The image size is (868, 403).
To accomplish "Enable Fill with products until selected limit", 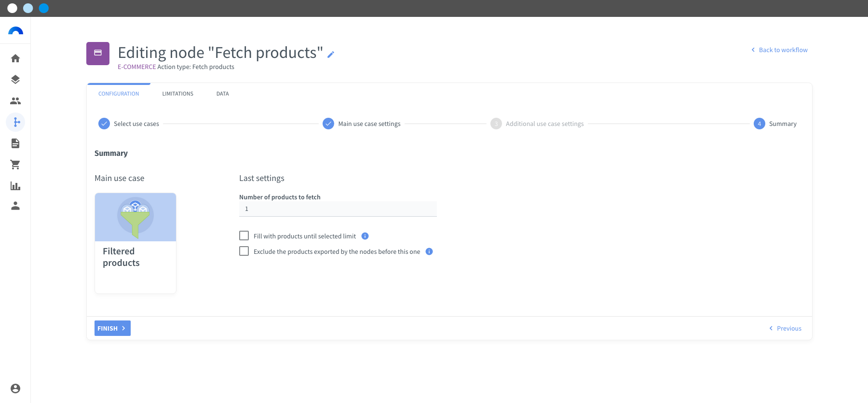I will coord(244,236).
